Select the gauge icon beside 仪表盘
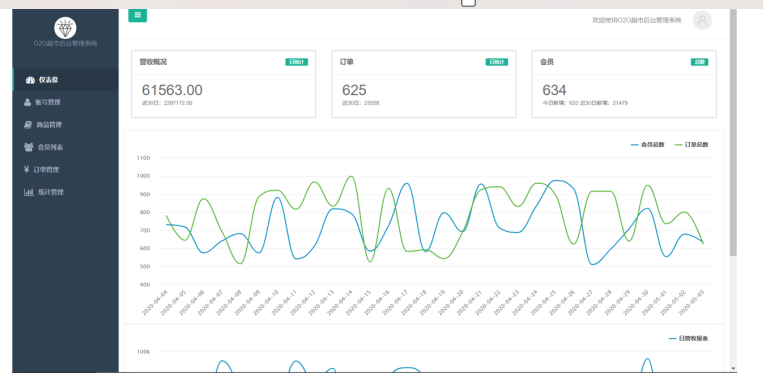Screen dimensions: 763x384 (x=30, y=80)
